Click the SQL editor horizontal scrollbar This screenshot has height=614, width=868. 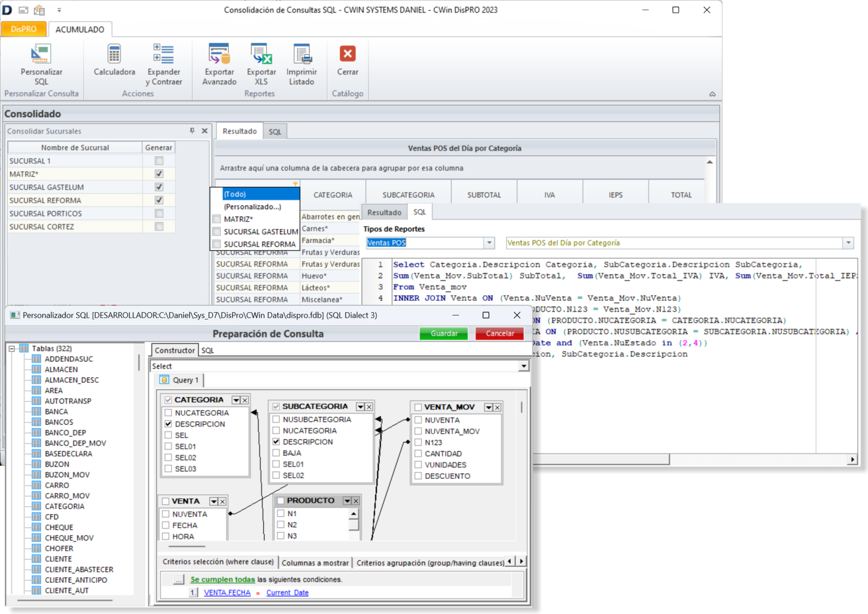tap(601, 460)
